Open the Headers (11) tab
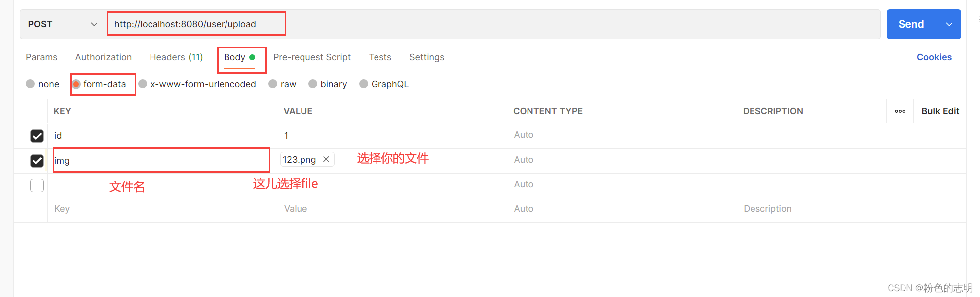The height and width of the screenshot is (297, 980). pyautogui.click(x=176, y=57)
